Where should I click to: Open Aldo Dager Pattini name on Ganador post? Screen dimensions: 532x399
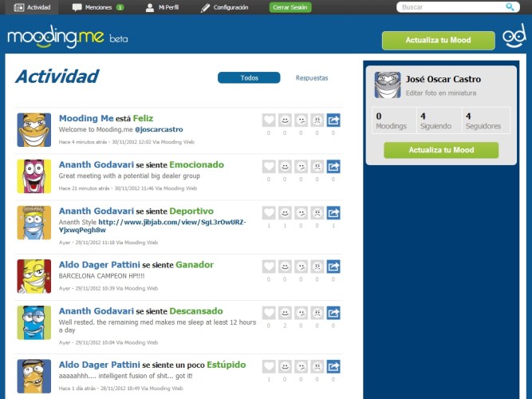[100, 264]
